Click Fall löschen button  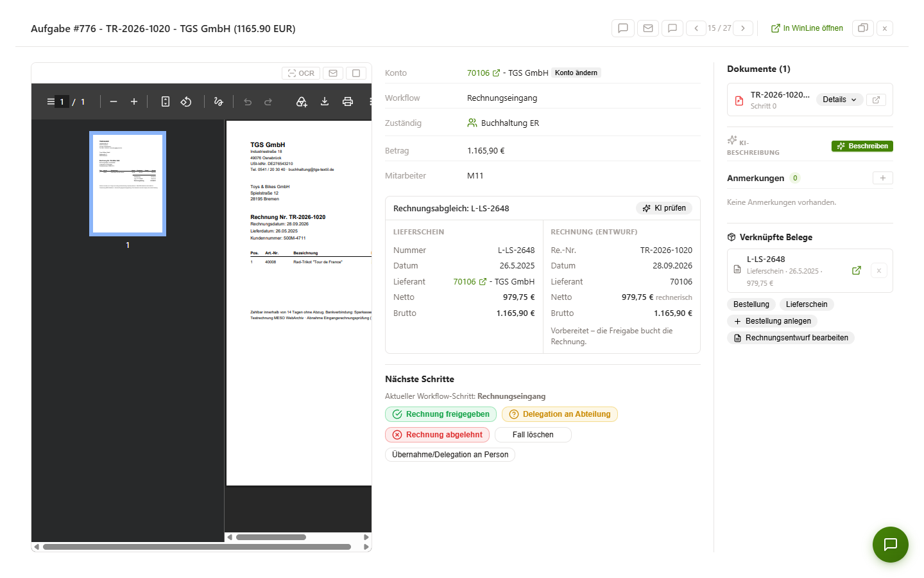click(533, 435)
